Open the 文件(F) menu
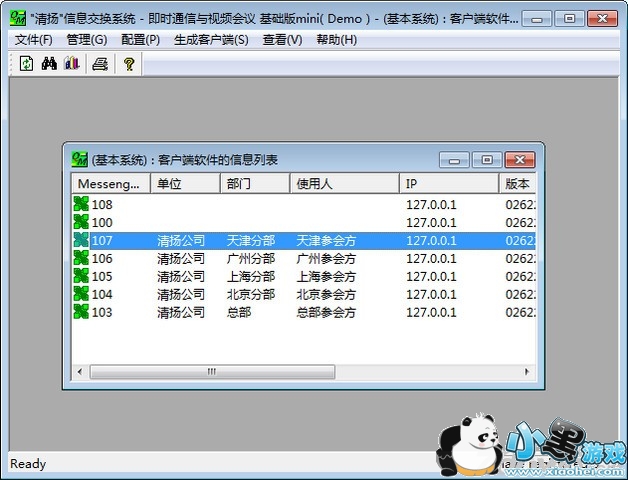628x480 pixels. (34, 40)
